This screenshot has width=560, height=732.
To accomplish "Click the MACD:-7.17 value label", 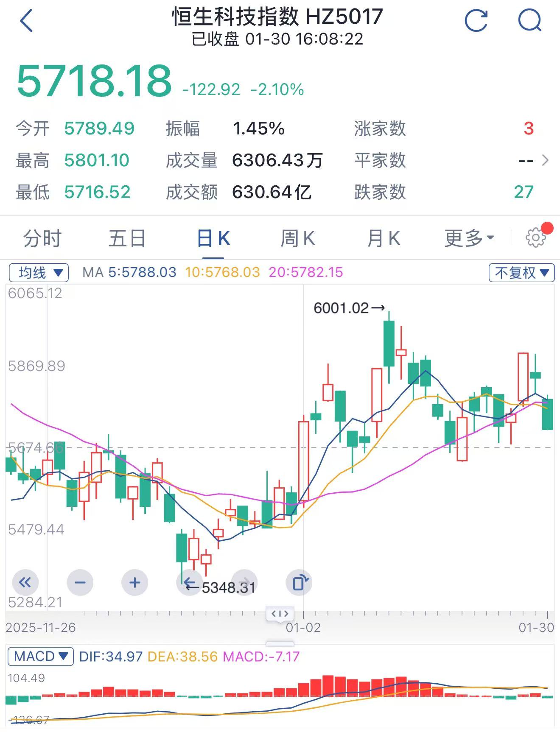I will (x=261, y=657).
